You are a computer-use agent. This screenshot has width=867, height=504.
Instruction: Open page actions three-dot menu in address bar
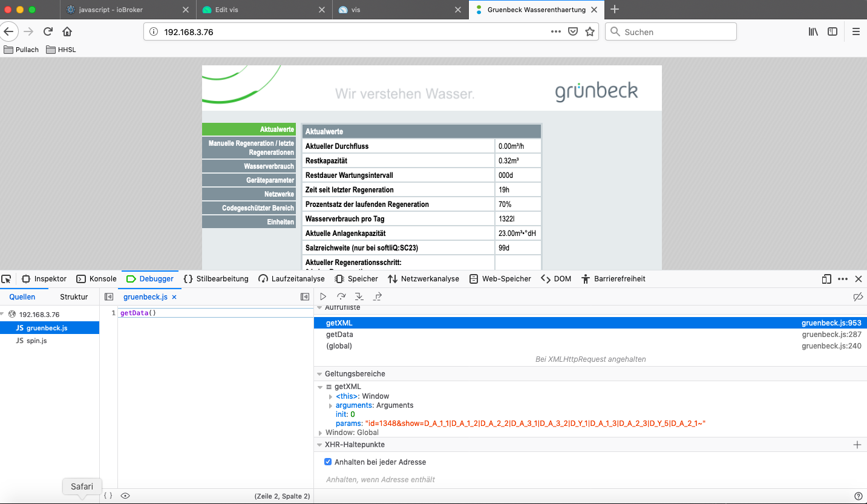pyautogui.click(x=556, y=32)
